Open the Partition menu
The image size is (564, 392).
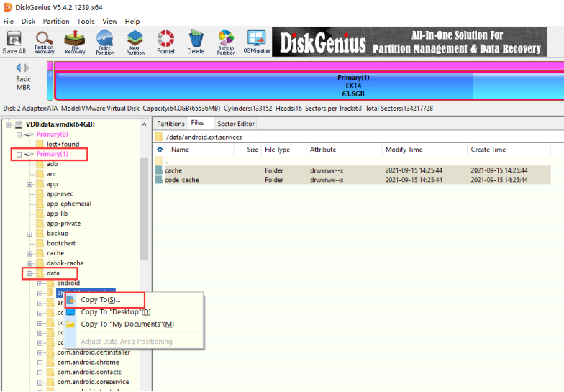point(56,22)
